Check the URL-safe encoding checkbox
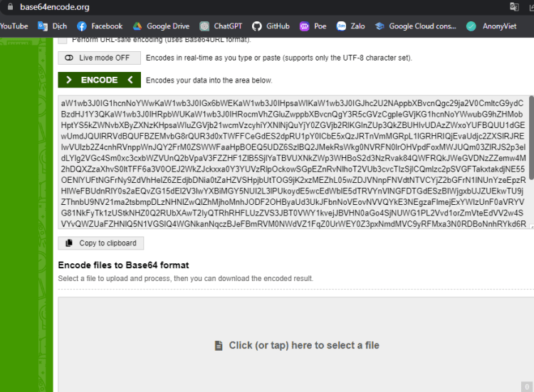534x392 pixels. pyautogui.click(x=63, y=40)
